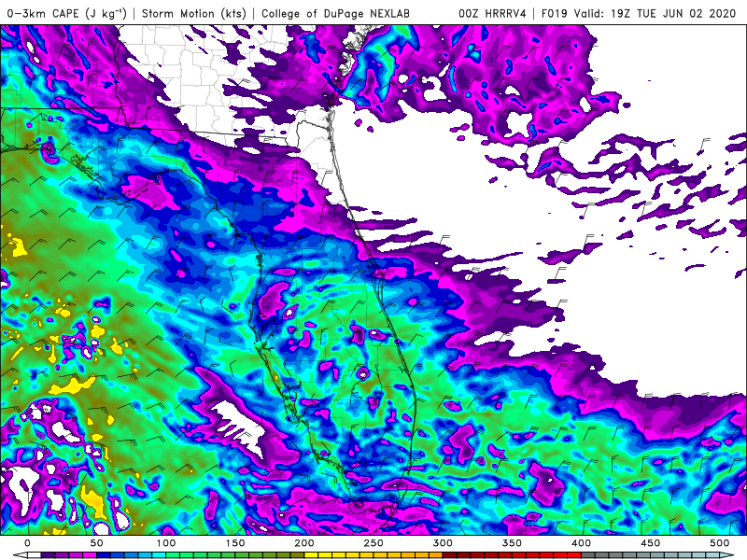Click the '450' tick label on the color scale

[650, 543]
